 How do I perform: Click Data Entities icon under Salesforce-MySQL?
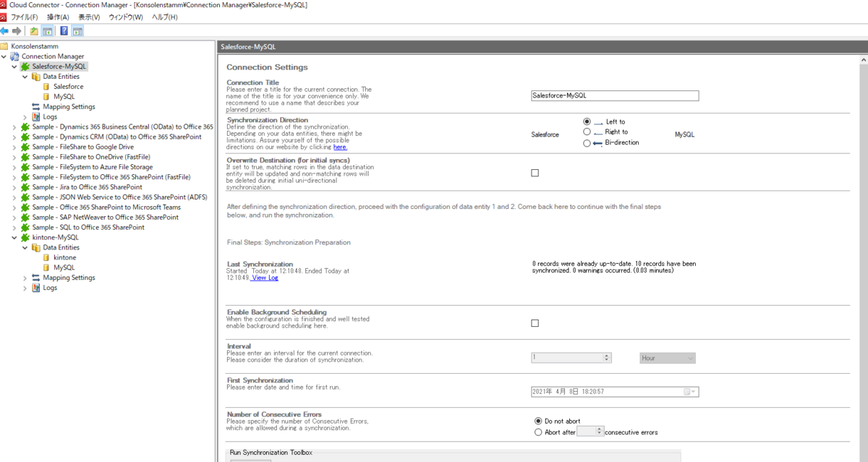point(36,77)
